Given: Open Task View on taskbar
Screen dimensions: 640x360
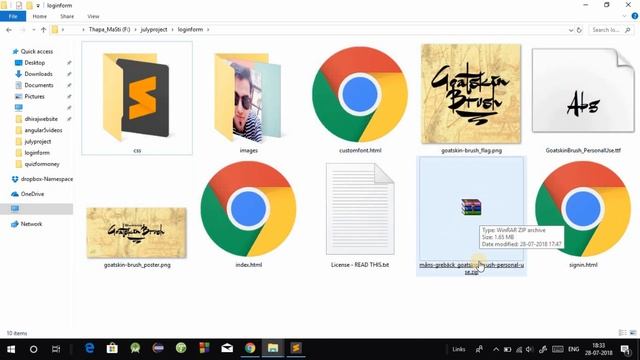Looking at the screenshot, I should tap(56, 349).
